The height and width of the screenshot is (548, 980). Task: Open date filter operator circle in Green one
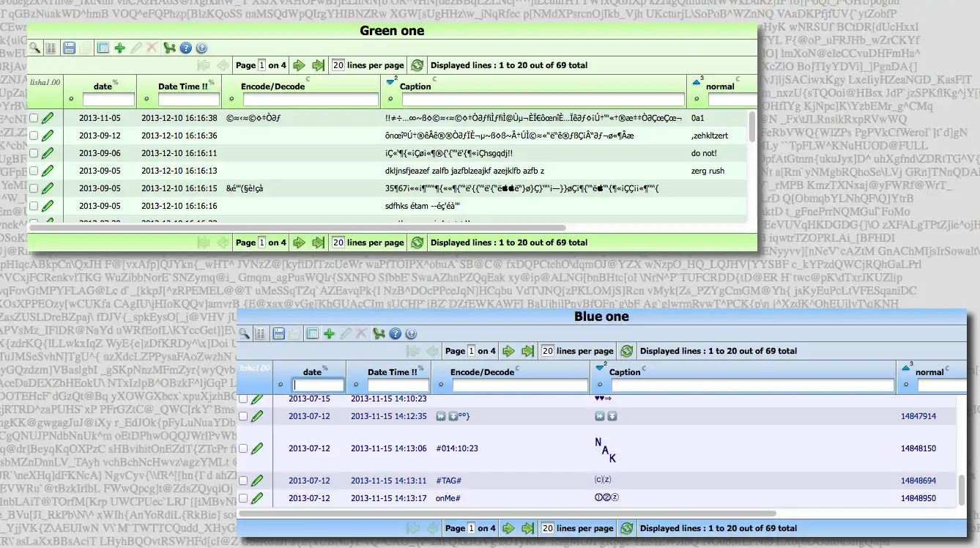[x=71, y=98]
